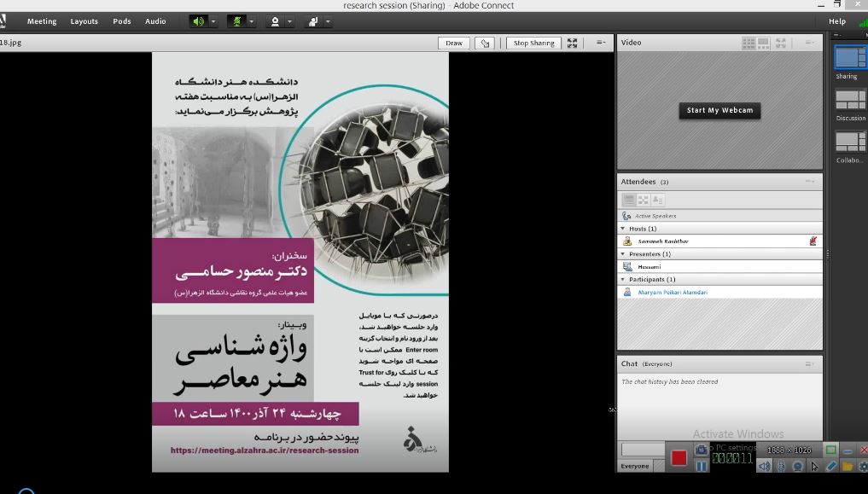The image size is (868, 494).
Task: Open the recorder drawing pen tool
Action: coord(831,466)
